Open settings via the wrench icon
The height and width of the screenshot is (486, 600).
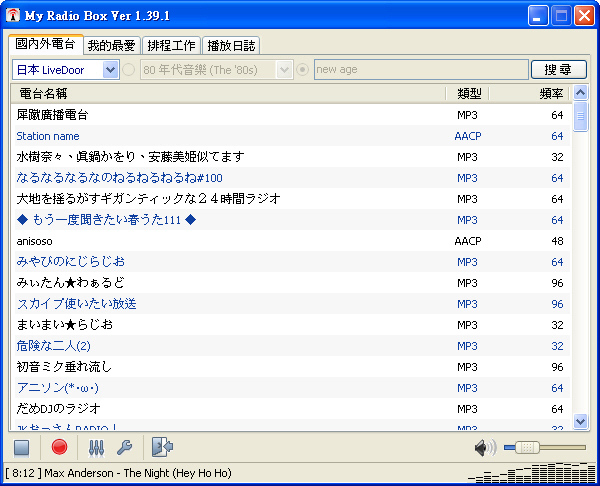pyautogui.click(x=124, y=447)
